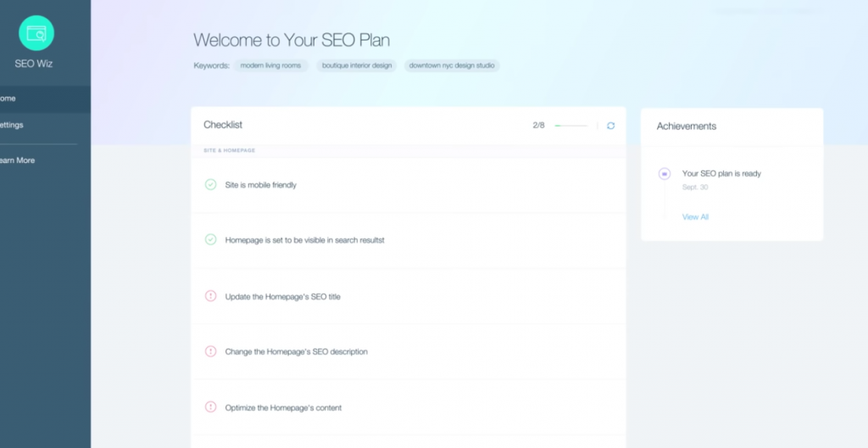Image resolution: width=868 pixels, height=448 pixels.
Task: Open the Home sidebar item
Action: click(46, 98)
